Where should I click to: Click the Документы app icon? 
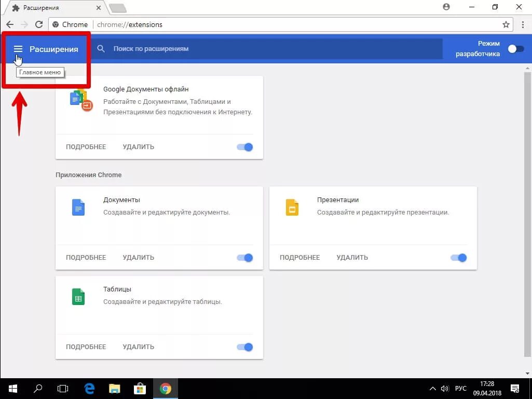tap(78, 207)
